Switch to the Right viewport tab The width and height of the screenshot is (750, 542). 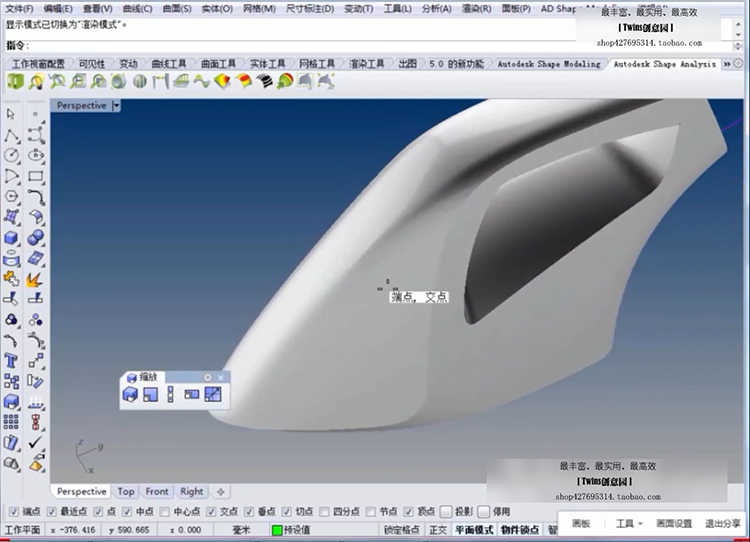point(192,491)
